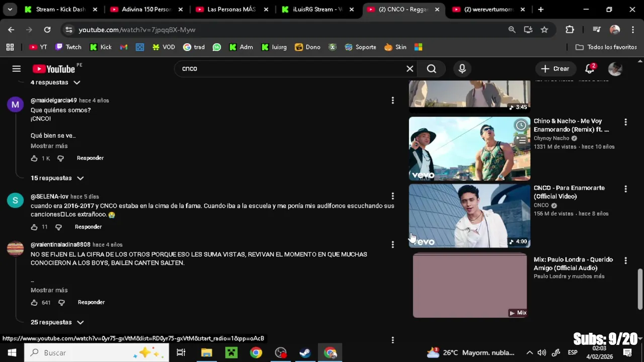The height and width of the screenshot is (362, 644).
Task: Open options for CNCO Para Enamorarte video
Action: [625, 189]
